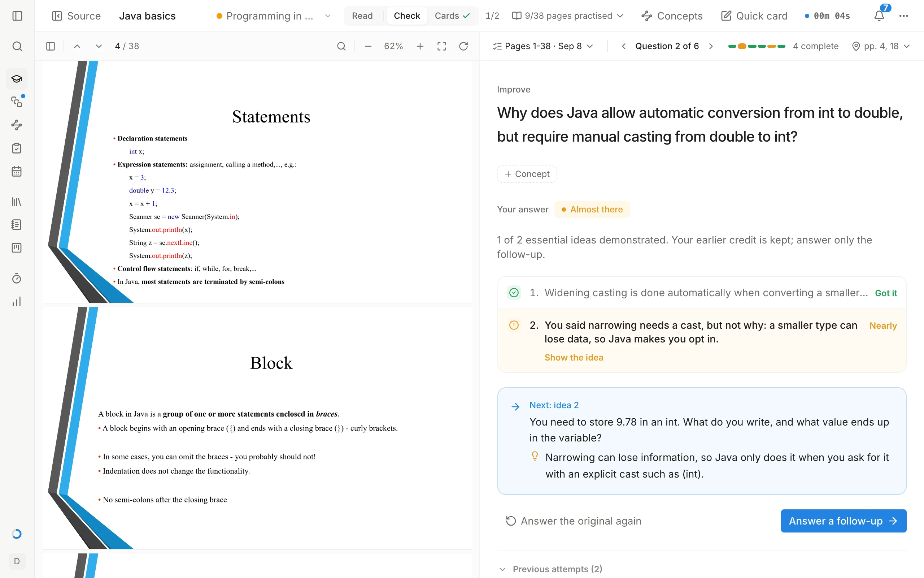
Task: Open user avatar D
Action: tap(17, 561)
